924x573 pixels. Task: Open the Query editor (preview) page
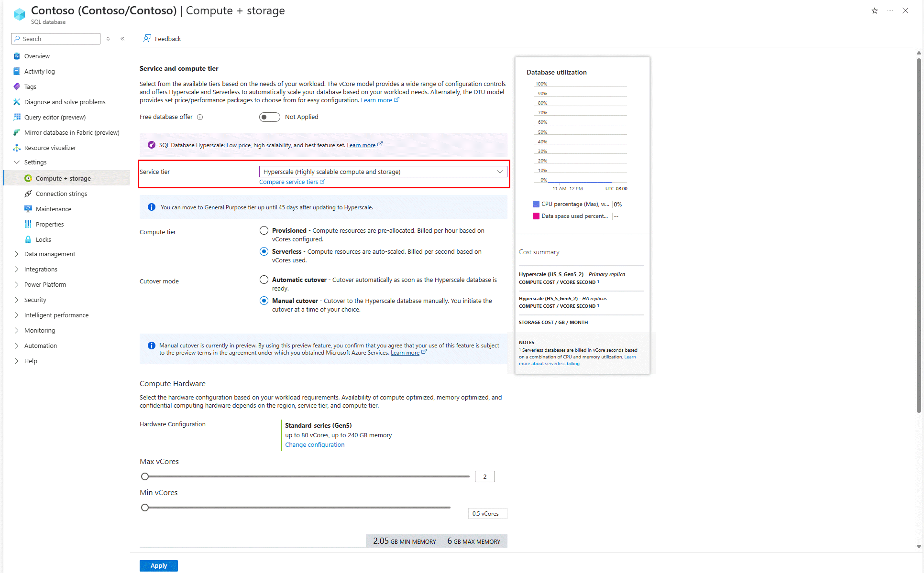[55, 117]
